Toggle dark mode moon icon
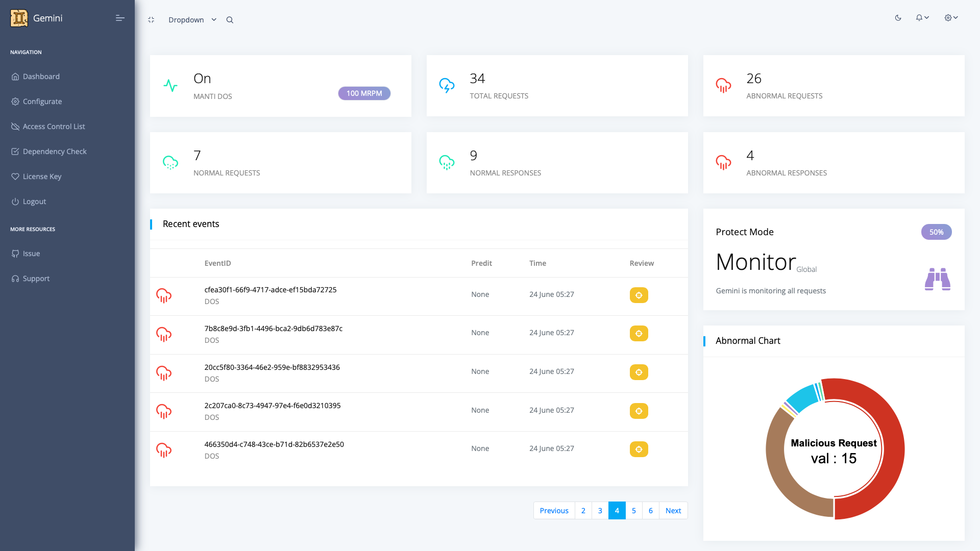Screen dimensions: 980x551 [x=898, y=18]
